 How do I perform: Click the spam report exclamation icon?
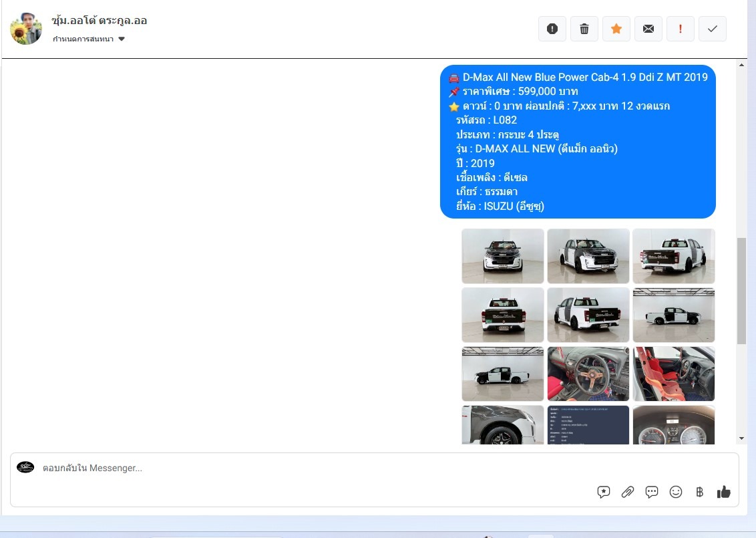tap(552, 29)
